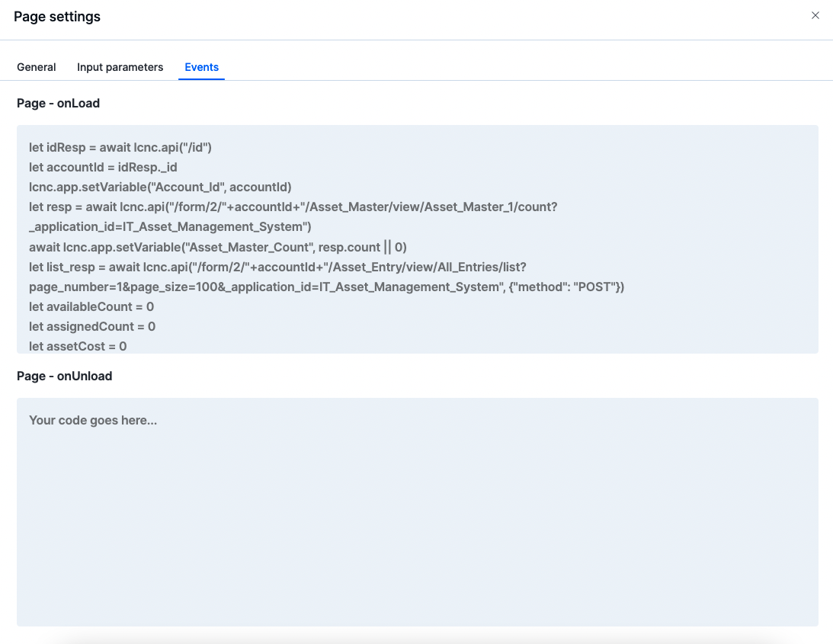
Task: Close the Page settings dialog
Action: tap(815, 15)
